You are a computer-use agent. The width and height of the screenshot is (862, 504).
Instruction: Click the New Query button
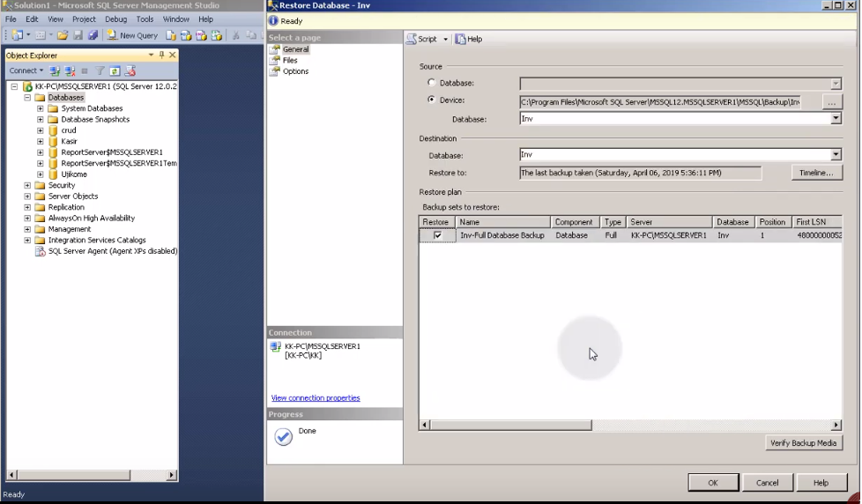132,35
